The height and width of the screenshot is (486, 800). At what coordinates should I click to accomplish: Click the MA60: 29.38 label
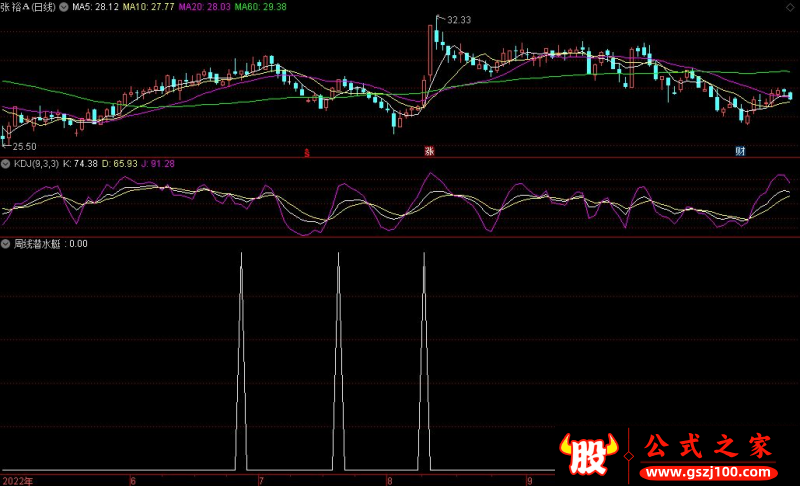(x=261, y=7)
